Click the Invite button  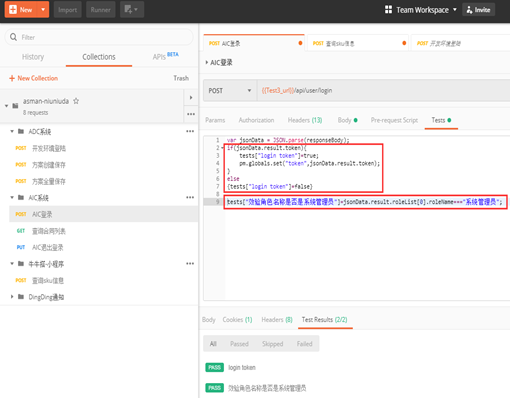(478, 10)
